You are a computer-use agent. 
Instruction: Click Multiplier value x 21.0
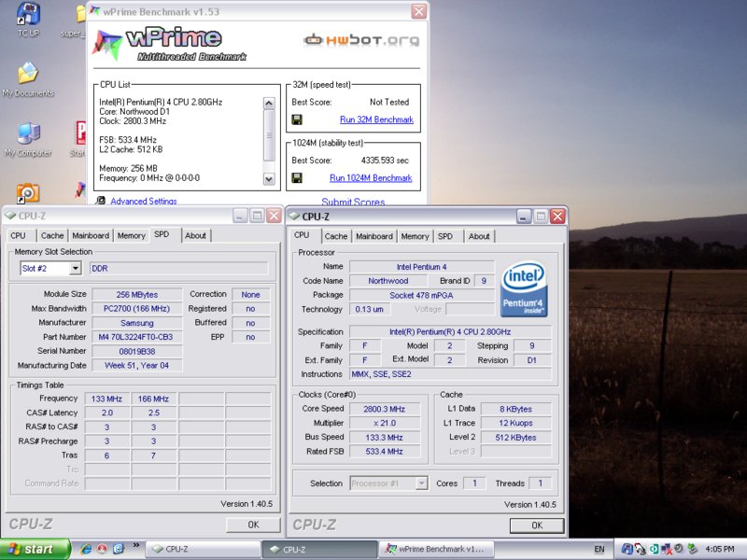point(385,423)
